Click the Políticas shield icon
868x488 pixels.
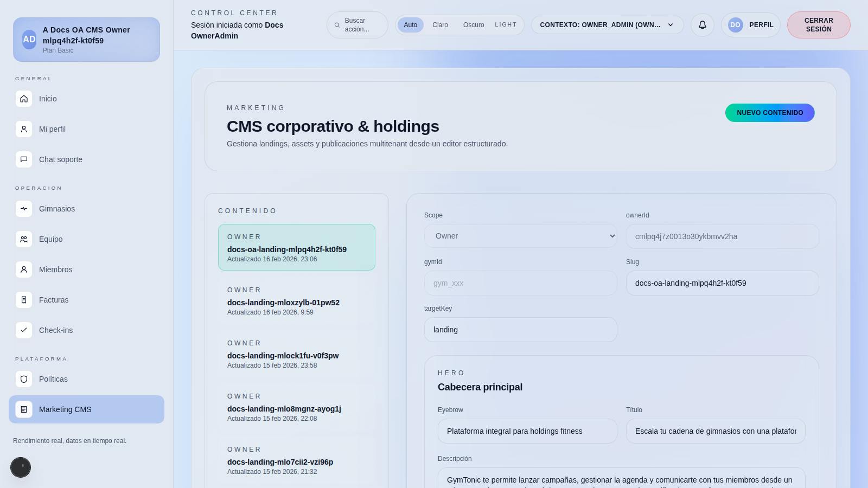pos(24,379)
